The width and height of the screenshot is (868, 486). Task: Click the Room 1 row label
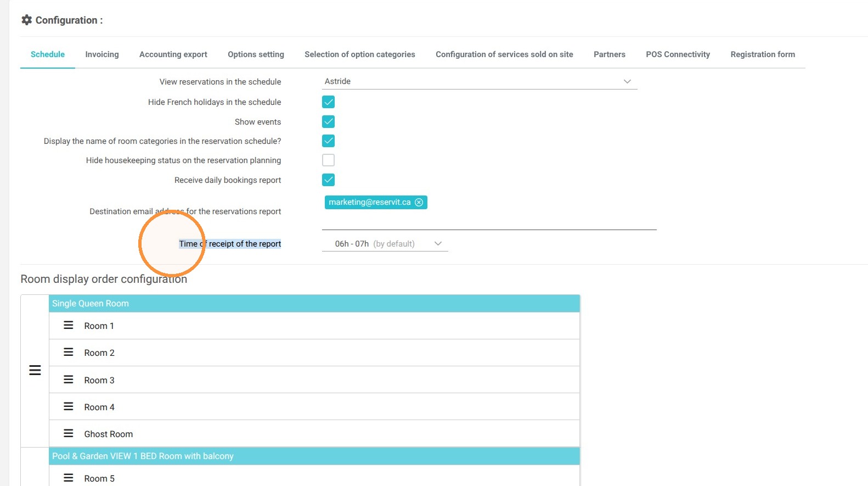pos(99,326)
